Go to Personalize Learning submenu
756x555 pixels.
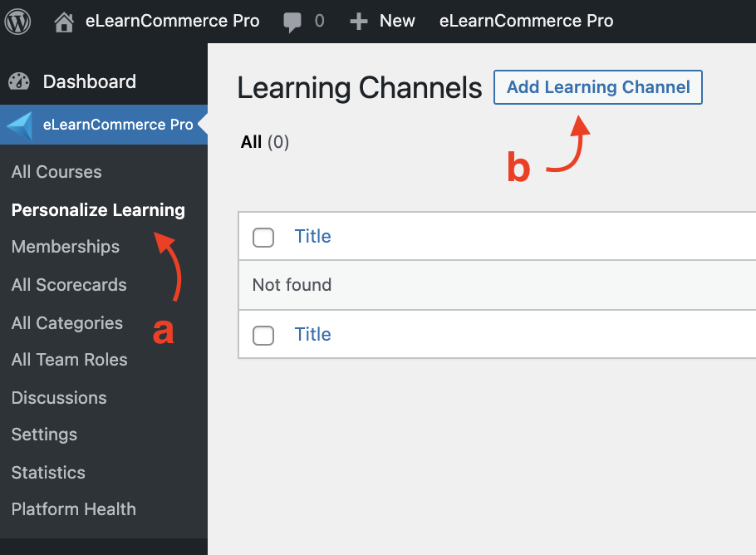click(98, 210)
